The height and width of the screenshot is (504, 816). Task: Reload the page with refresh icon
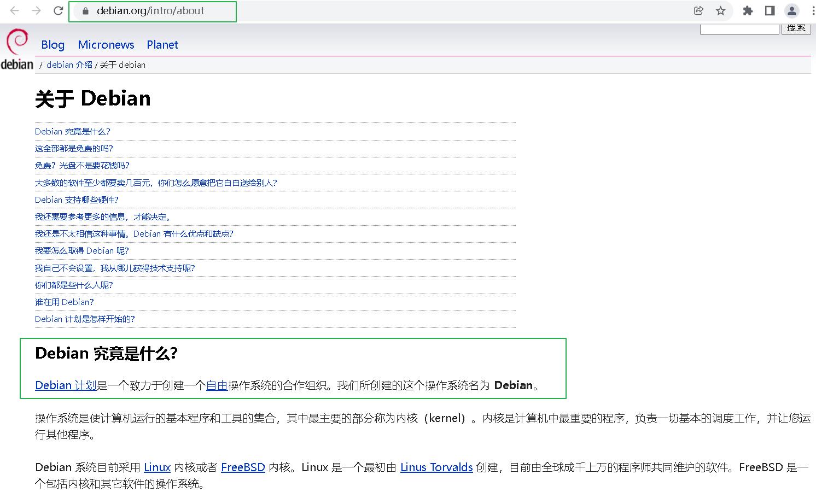[58, 10]
